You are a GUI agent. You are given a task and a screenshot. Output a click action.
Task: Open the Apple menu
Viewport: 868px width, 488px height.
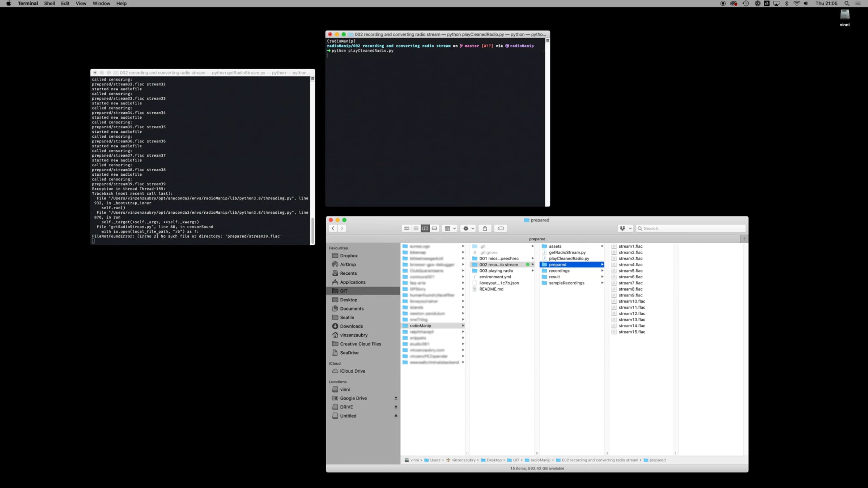click(8, 4)
